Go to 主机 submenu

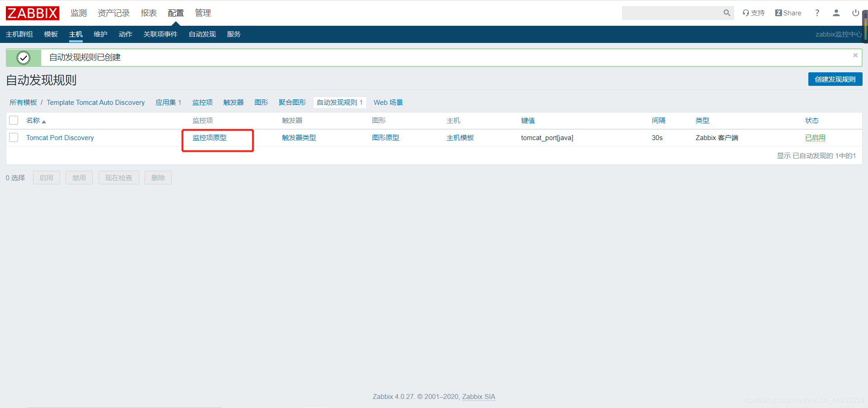coord(76,34)
